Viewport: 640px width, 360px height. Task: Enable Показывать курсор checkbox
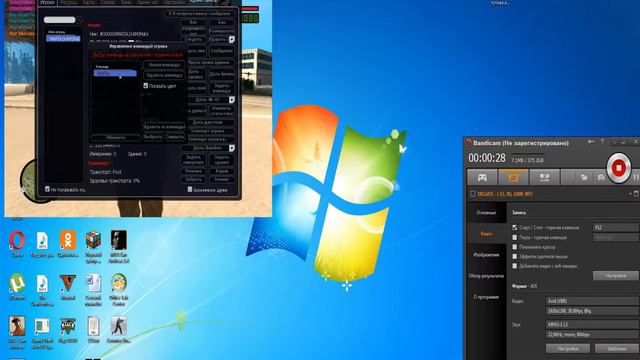pos(515,247)
